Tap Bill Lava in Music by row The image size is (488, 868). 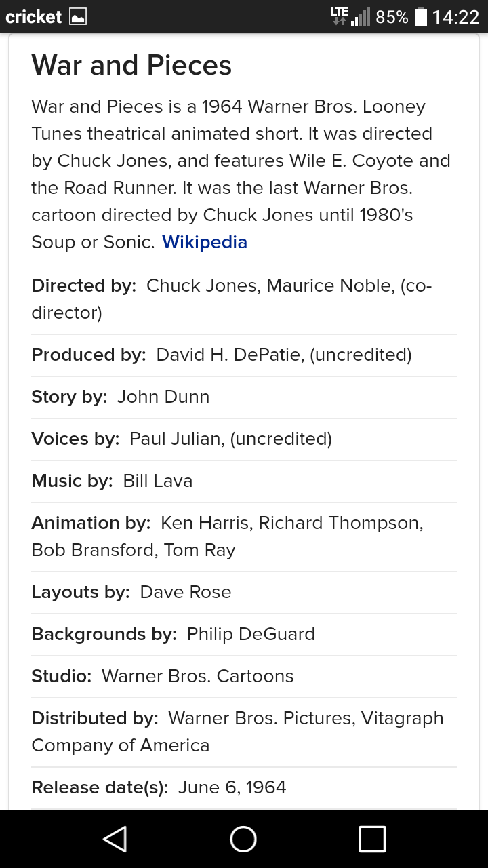[x=158, y=481]
